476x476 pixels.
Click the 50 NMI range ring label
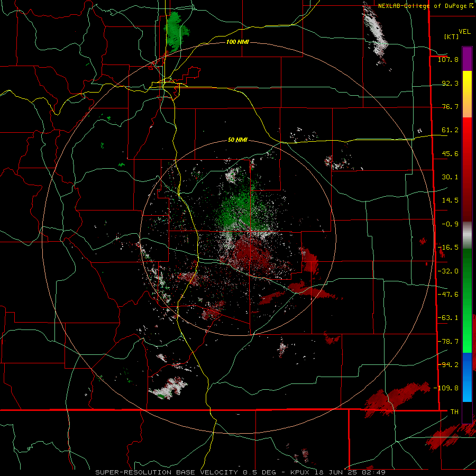[237, 140]
